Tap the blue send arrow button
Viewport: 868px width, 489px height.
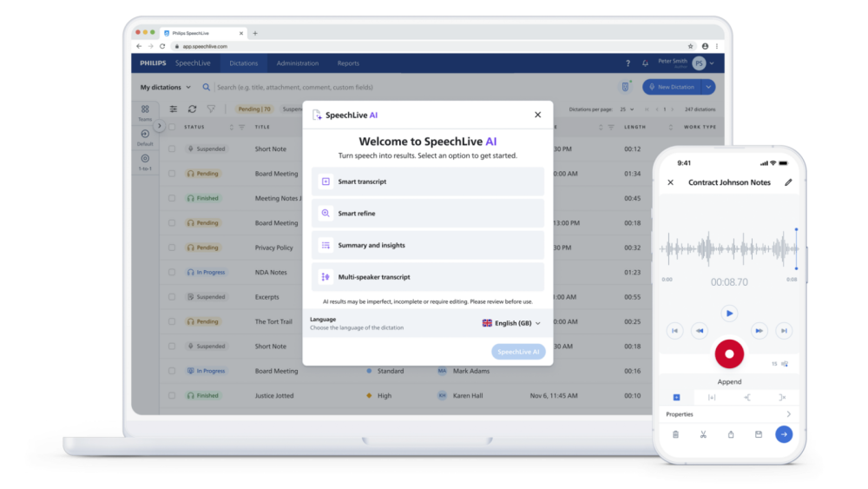point(784,434)
